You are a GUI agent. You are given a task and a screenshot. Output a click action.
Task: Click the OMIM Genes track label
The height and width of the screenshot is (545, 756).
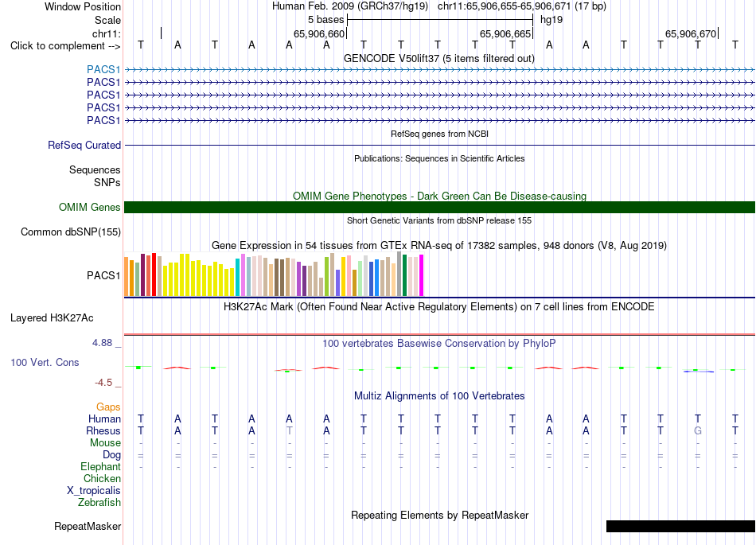[90, 207]
